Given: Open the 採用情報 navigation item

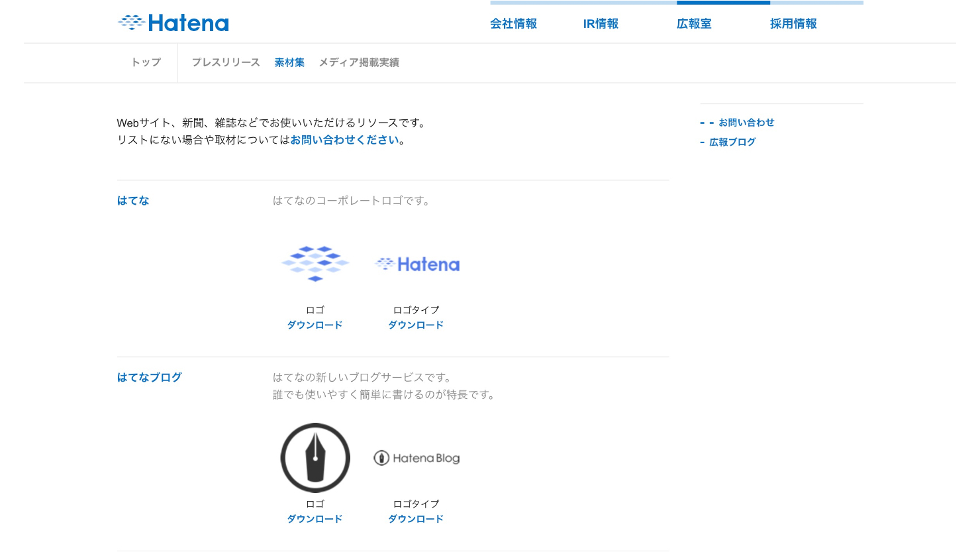Looking at the screenshot, I should [793, 24].
